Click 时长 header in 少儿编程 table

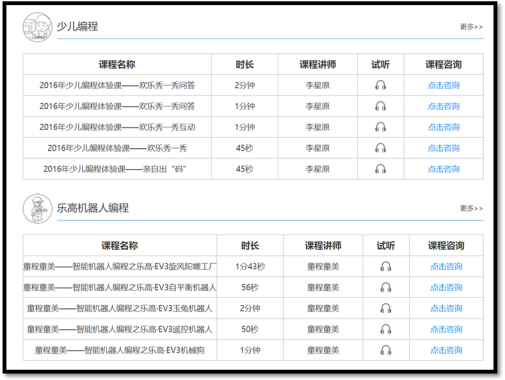tap(245, 64)
